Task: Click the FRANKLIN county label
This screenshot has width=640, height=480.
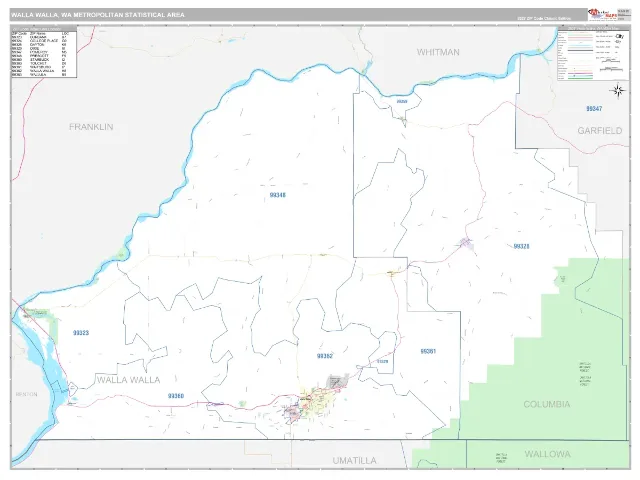Action: [91, 127]
